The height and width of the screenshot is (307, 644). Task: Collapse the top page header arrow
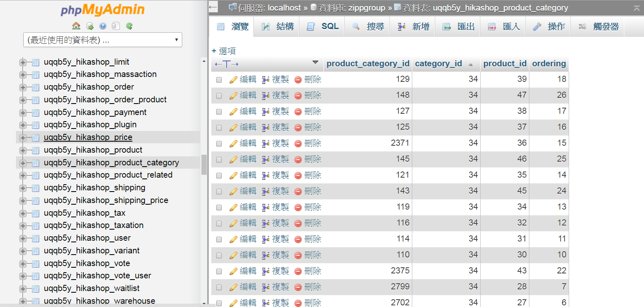[x=637, y=8]
